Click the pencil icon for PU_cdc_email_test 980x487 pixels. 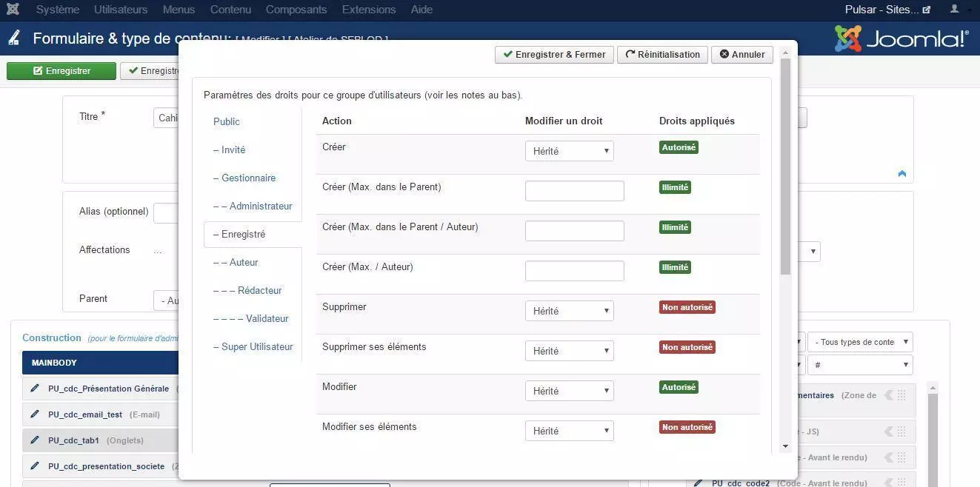pos(34,414)
